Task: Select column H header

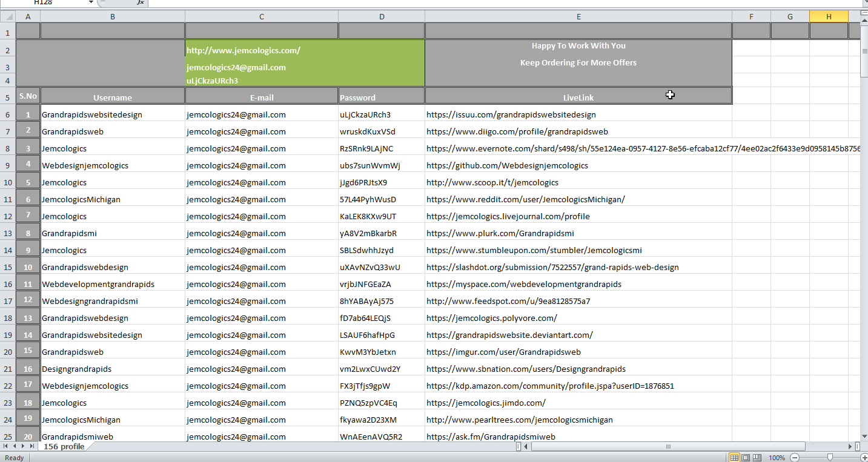Action: 828,17
